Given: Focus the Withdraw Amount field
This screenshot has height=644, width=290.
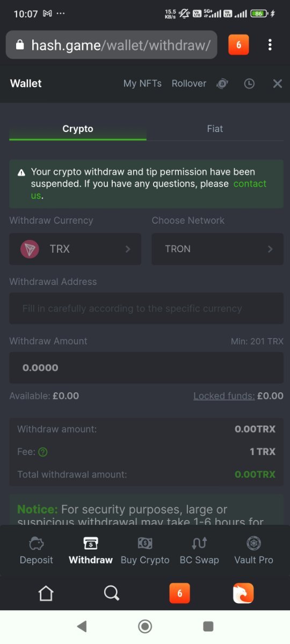Looking at the screenshot, I should tap(146, 368).
